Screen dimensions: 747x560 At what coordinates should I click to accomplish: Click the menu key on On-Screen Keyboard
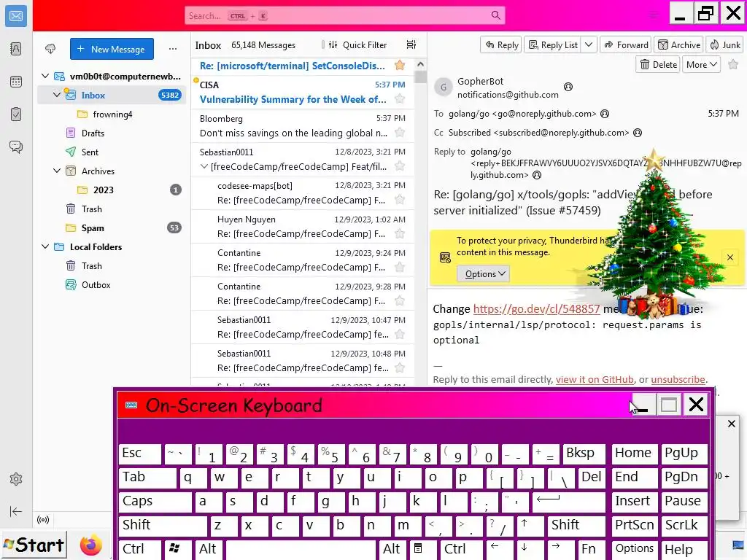pyautogui.click(x=422, y=549)
